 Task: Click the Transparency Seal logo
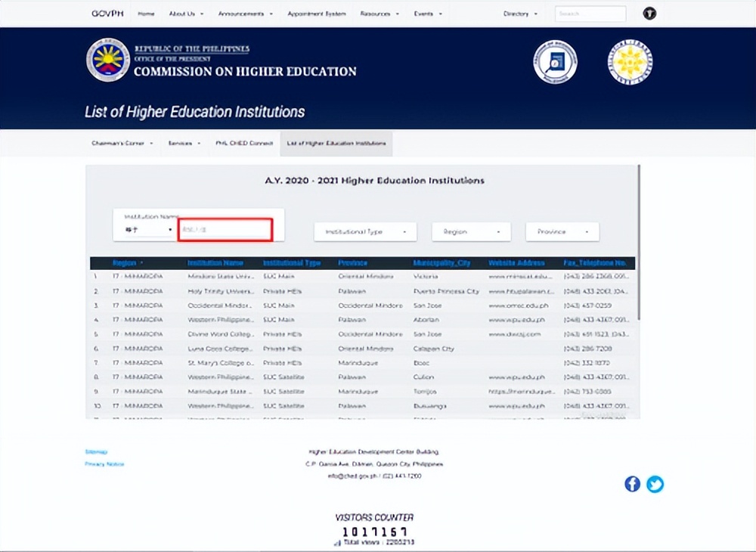coord(631,62)
